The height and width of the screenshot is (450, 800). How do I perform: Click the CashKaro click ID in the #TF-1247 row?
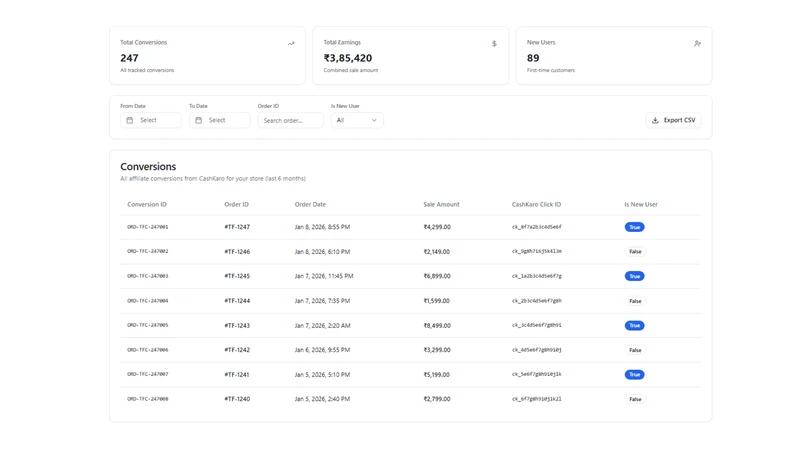(x=537, y=227)
